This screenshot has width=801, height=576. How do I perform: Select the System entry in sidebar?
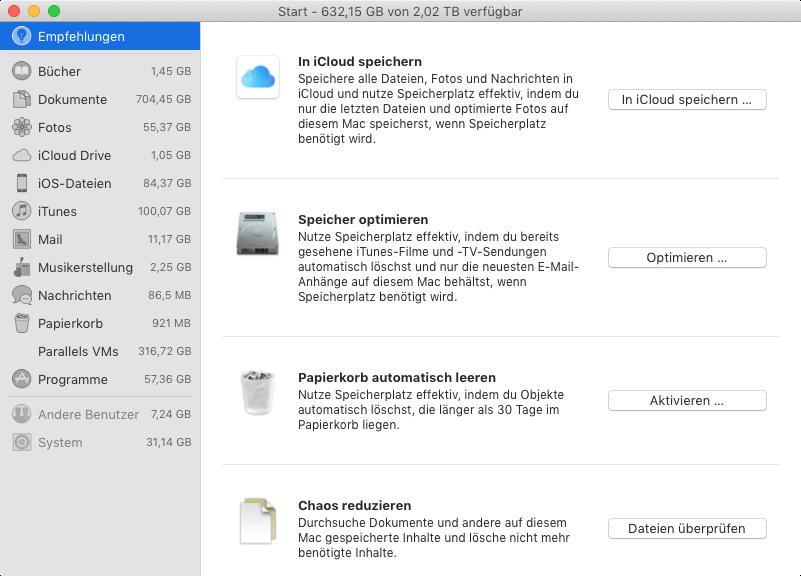point(100,442)
